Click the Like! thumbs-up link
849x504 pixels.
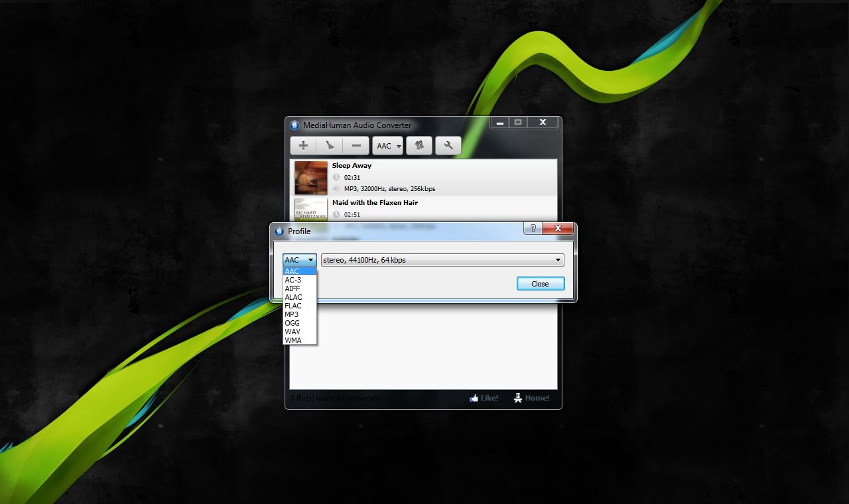pos(484,398)
